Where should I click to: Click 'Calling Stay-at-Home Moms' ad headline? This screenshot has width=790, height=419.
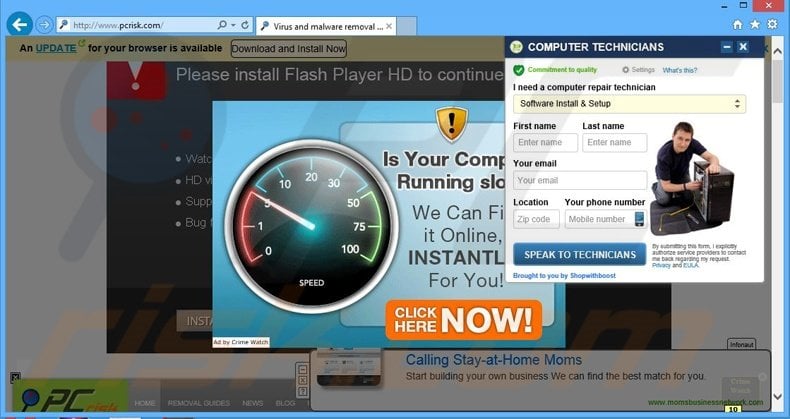pyautogui.click(x=494, y=360)
